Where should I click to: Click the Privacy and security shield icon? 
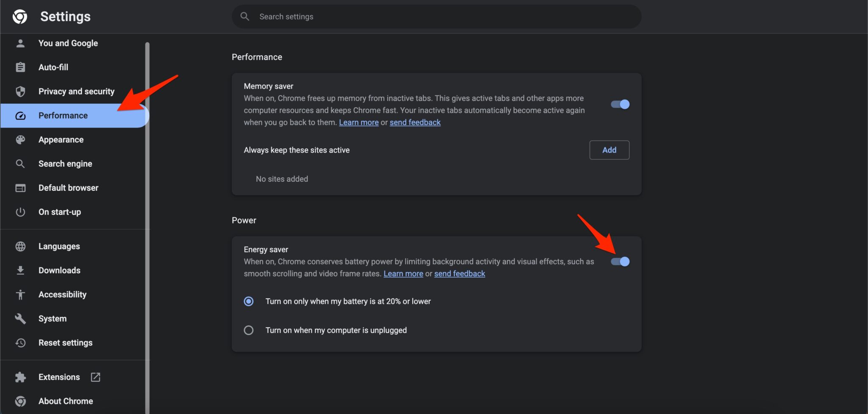tap(20, 92)
